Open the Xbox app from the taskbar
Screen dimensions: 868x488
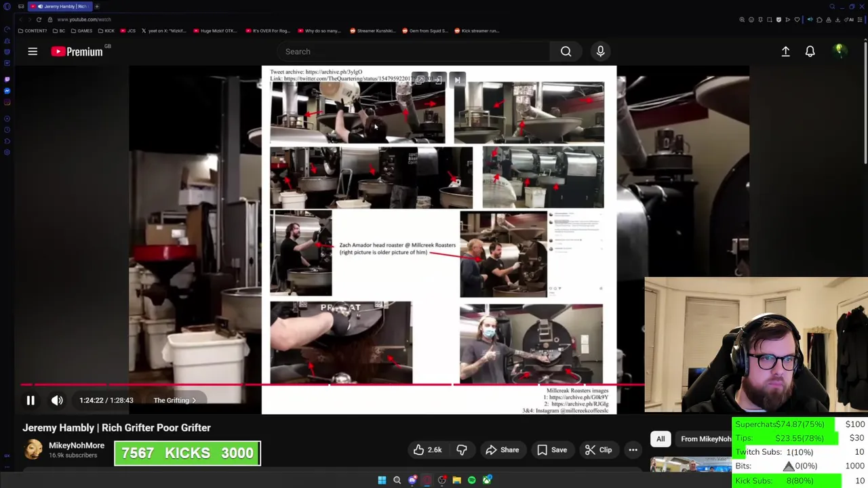pyautogui.click(x=487, y=480)
